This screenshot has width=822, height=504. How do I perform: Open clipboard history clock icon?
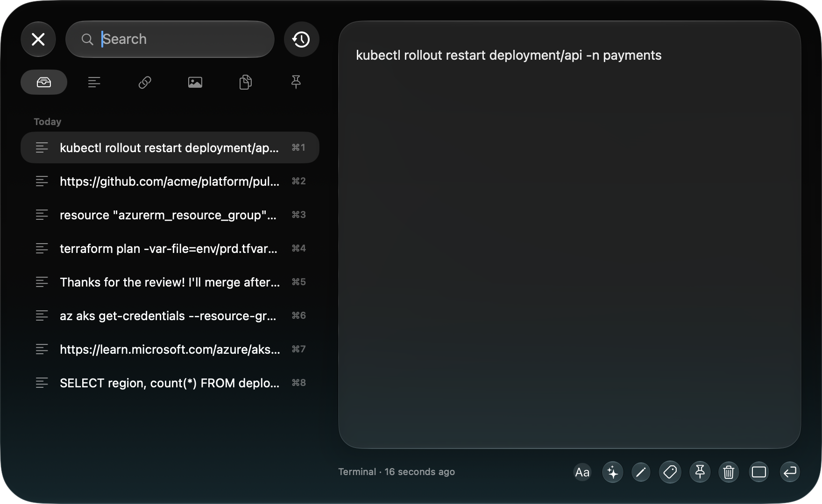301,39
